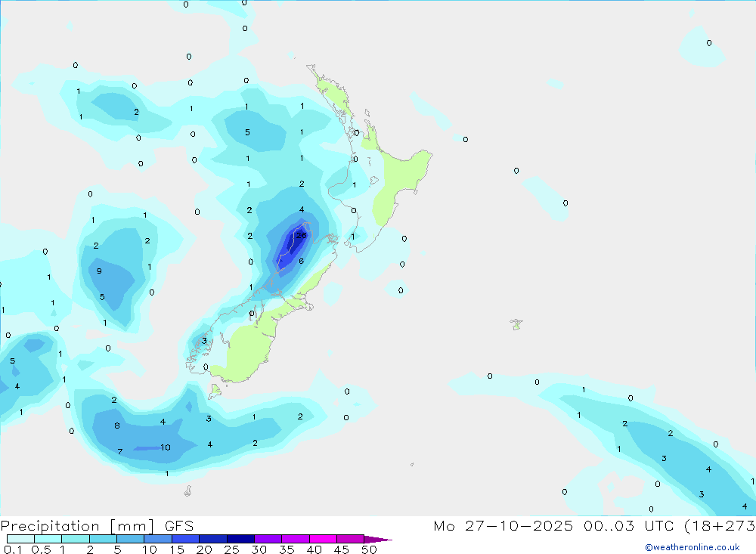Choose the 45–50 mm legend color swatch
756x554 pixels.
(350, 539)
